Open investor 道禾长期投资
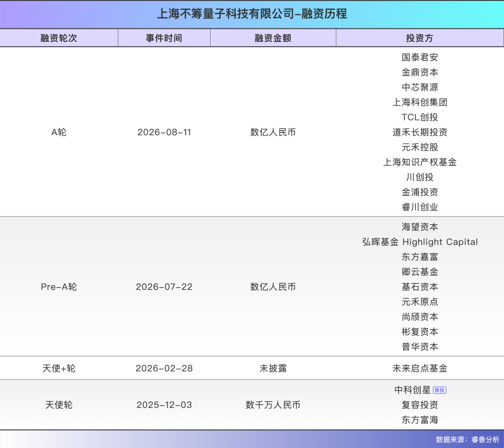The height and width of the screenshot is (448, 504). (x=420, y=132)
